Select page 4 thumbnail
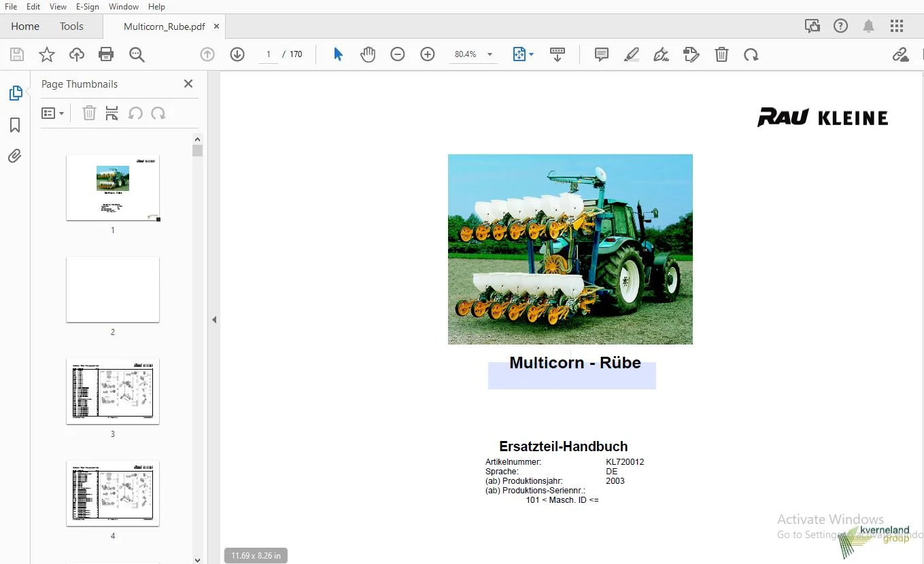 point(113,493)
